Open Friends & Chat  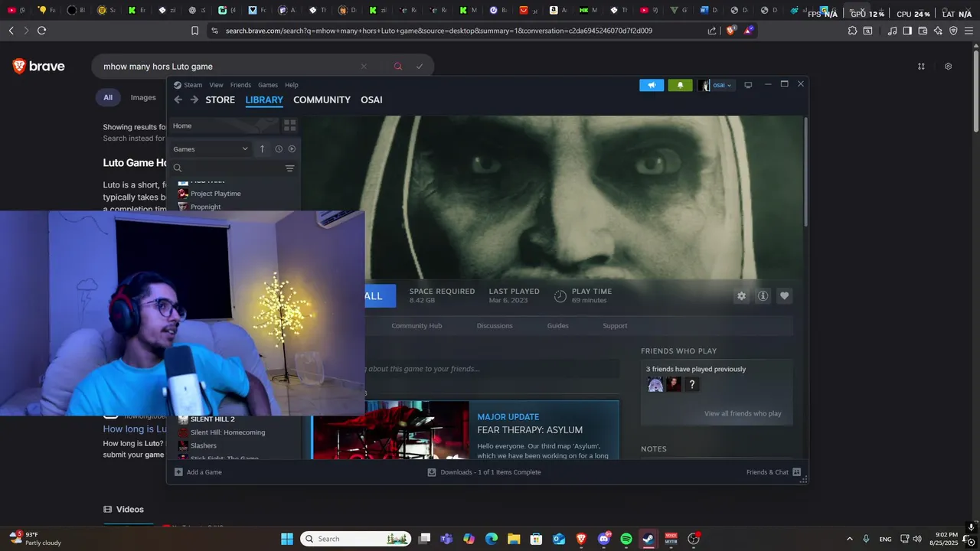click(773, 472)
